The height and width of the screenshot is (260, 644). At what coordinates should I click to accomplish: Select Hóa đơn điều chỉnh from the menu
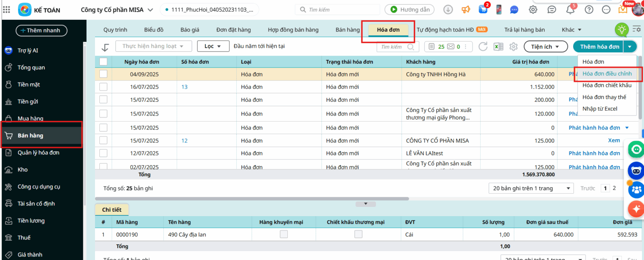pos(607,74)
